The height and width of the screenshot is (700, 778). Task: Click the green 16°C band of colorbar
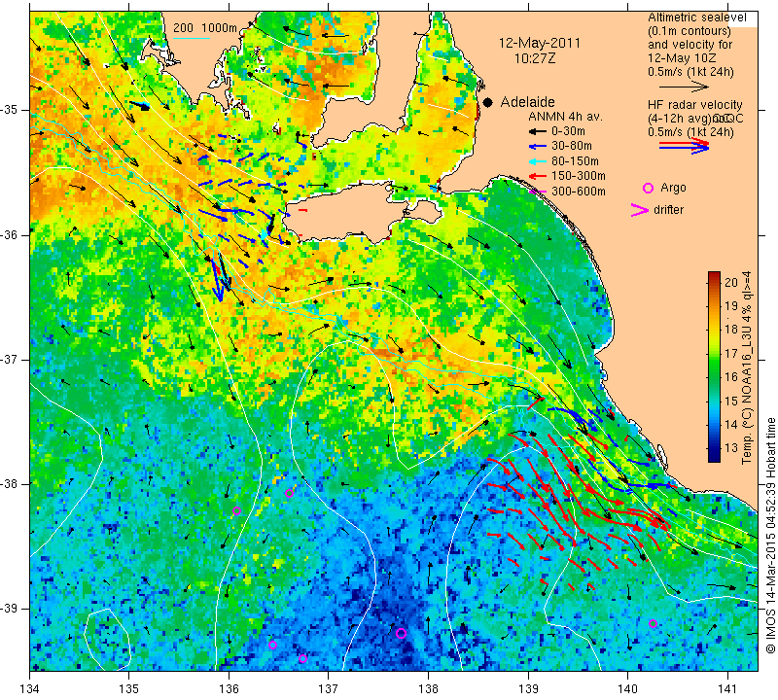[714, 377]
